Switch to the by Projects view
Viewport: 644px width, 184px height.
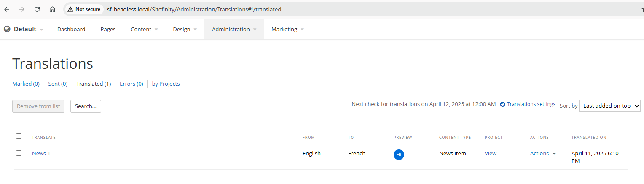(166, 84)
